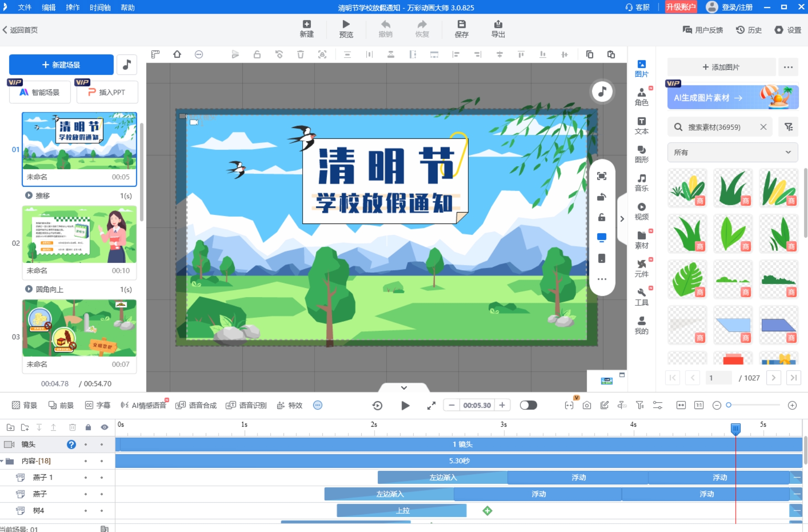Open the 元件 (Components) sidebar panel
Screen dimensions: 808x532
click(641, 268)
